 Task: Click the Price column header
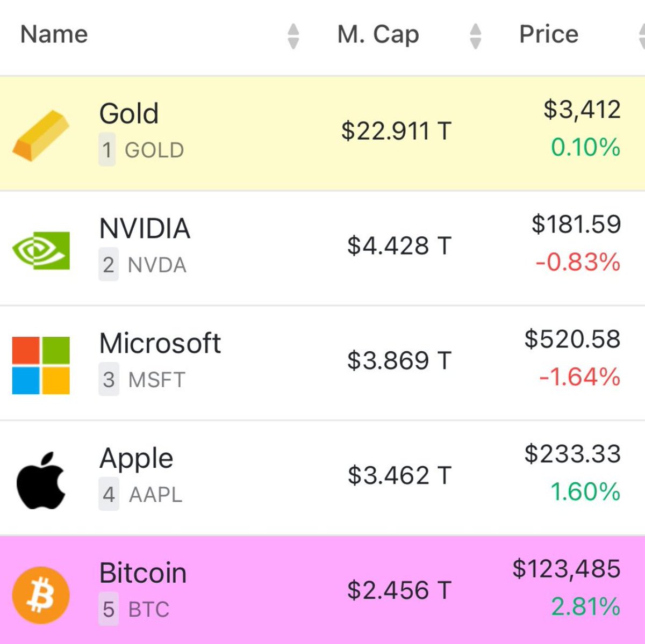[x=549, y=34]
